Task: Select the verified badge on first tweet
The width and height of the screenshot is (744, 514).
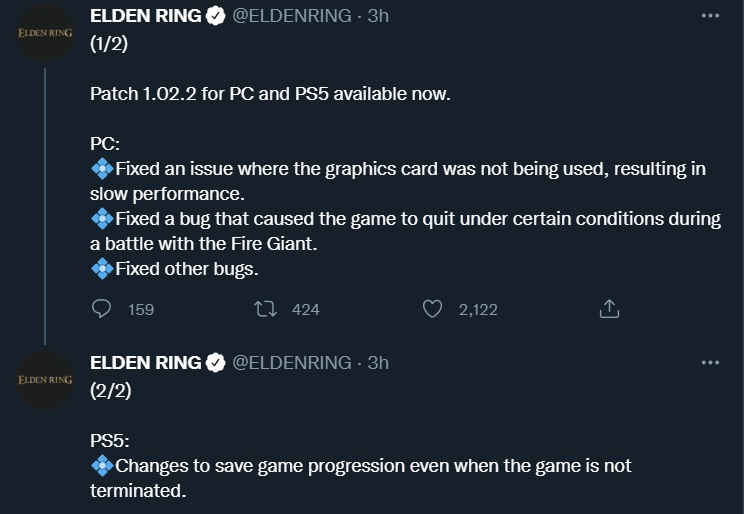Action: click(216, 16)
